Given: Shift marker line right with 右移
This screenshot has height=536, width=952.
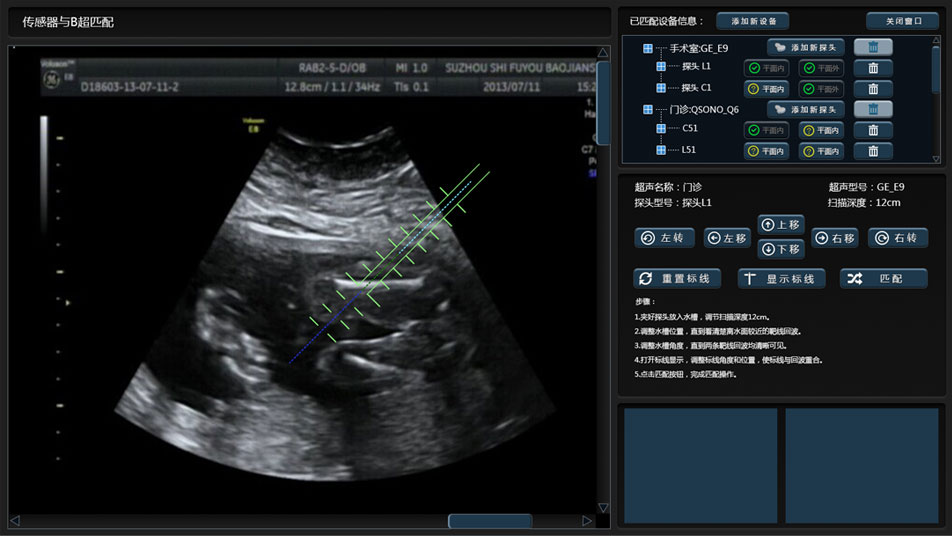Looking at the screenshot, I should pyautogui.click(x=835, y=238).
